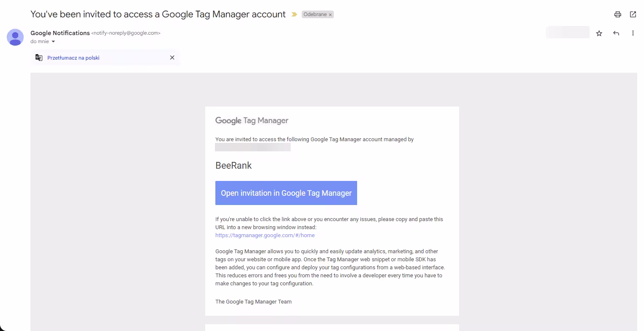Star this Google Notifications email
The height and width of the screenshot is (331, 644).
pos(599,33)
